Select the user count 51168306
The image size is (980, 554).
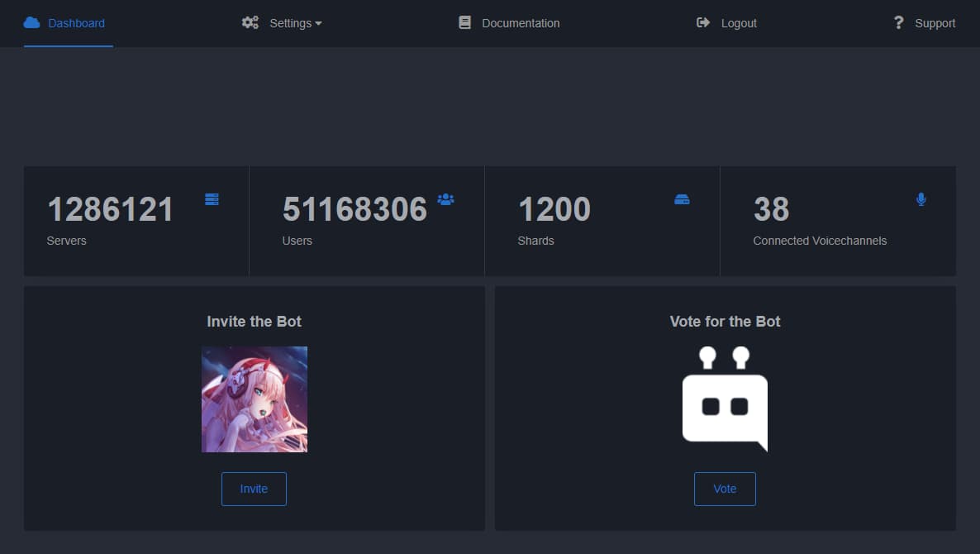point(354,209)
